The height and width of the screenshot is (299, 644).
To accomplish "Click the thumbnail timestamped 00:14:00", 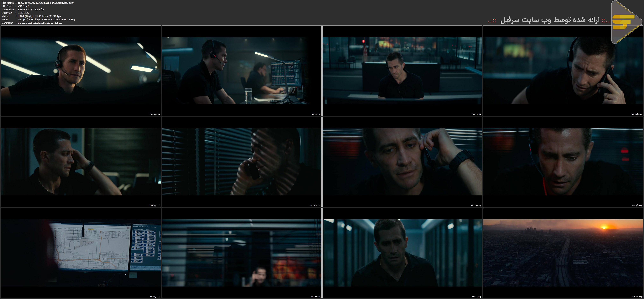I will (x=242, y=71).
